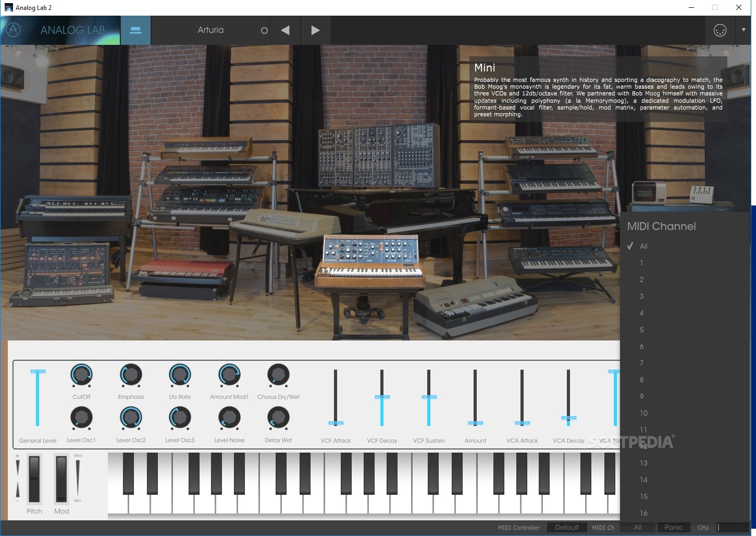756x536 pixels.
Task: Click the Panic button
Action: click(674, 528)
